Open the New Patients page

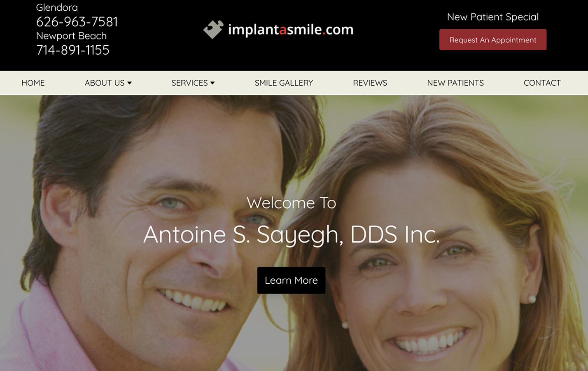pos(455,83)
